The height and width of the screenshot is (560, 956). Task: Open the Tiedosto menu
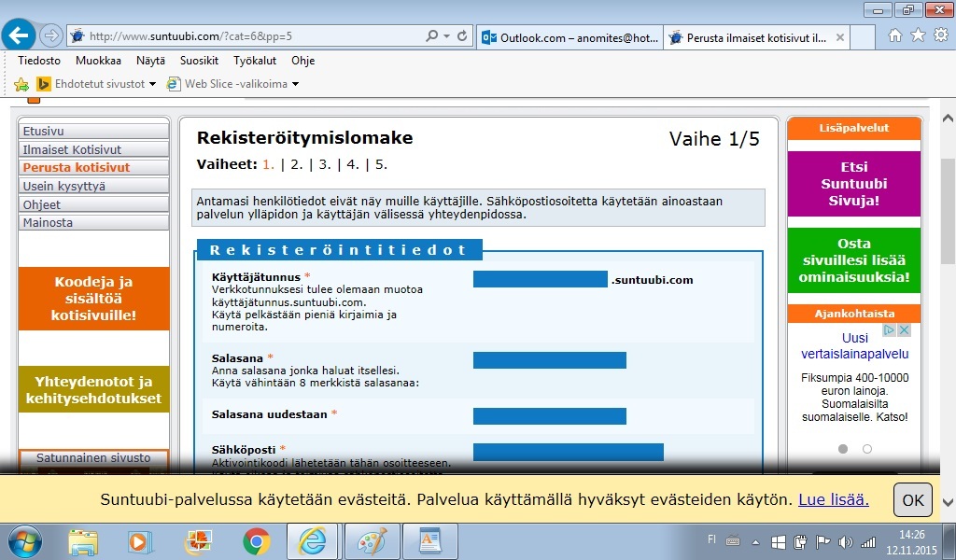(x=39, y=61)
